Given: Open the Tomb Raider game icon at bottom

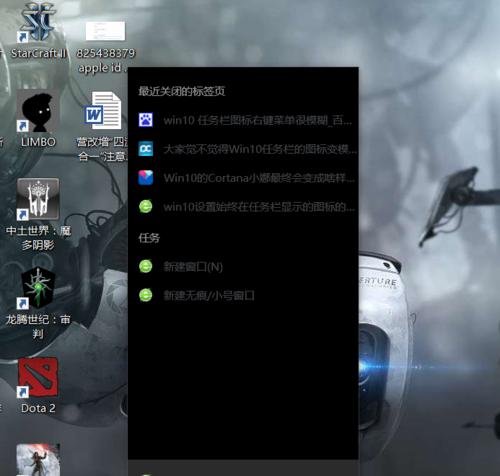Looking at the screenshot, I should coord(38,459).
